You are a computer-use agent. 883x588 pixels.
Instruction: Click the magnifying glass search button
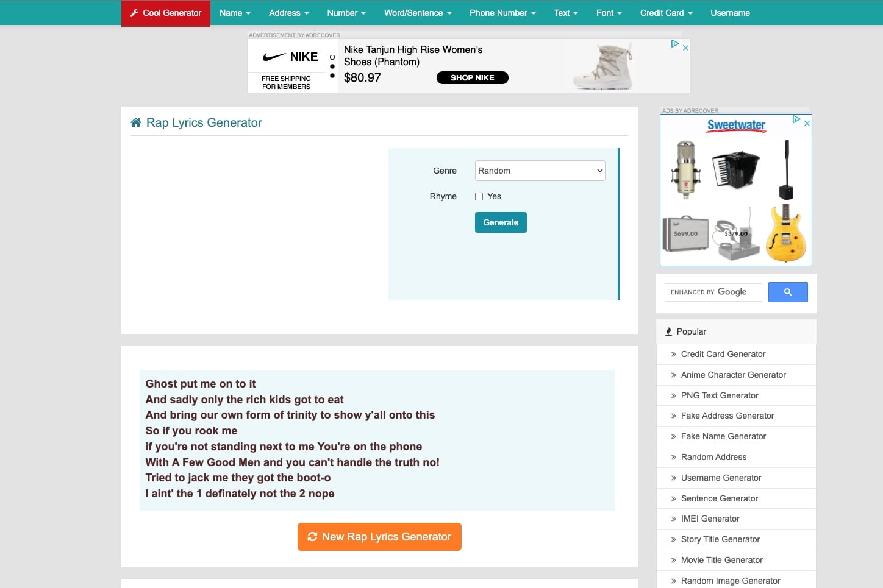788,292
